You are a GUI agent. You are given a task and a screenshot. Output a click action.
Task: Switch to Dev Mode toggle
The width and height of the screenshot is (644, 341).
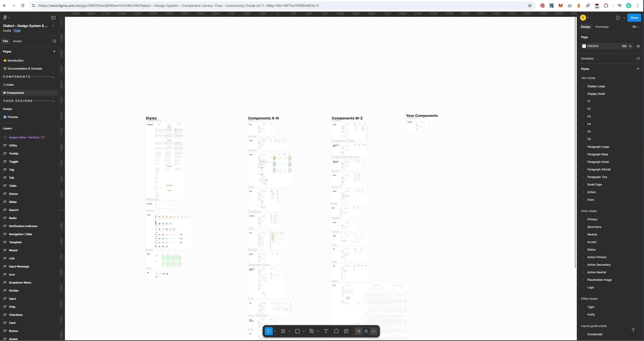pyautogui.click(x=374, y=331)
